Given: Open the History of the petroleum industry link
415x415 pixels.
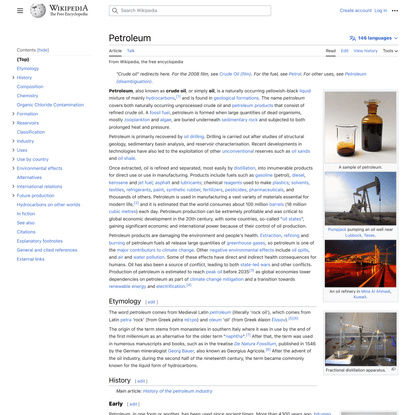Looking at the screenshot, I should tap(178, 391).
